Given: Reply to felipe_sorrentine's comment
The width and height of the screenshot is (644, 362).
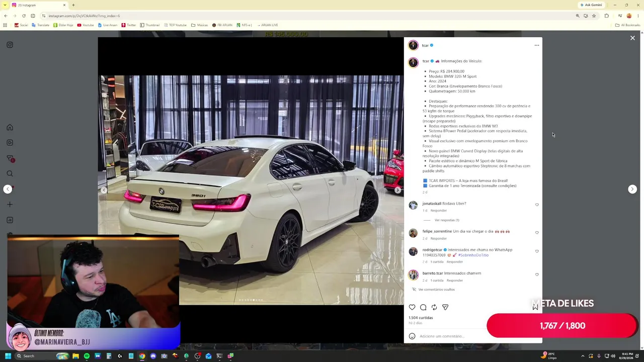Looking at the screenshot, I should 438,238.
